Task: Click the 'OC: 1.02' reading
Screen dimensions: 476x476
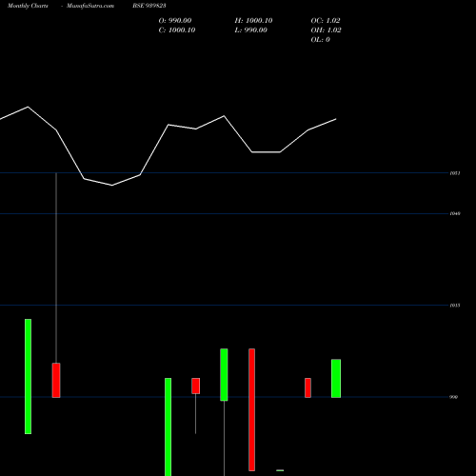Action: click(x=326, y=21)
